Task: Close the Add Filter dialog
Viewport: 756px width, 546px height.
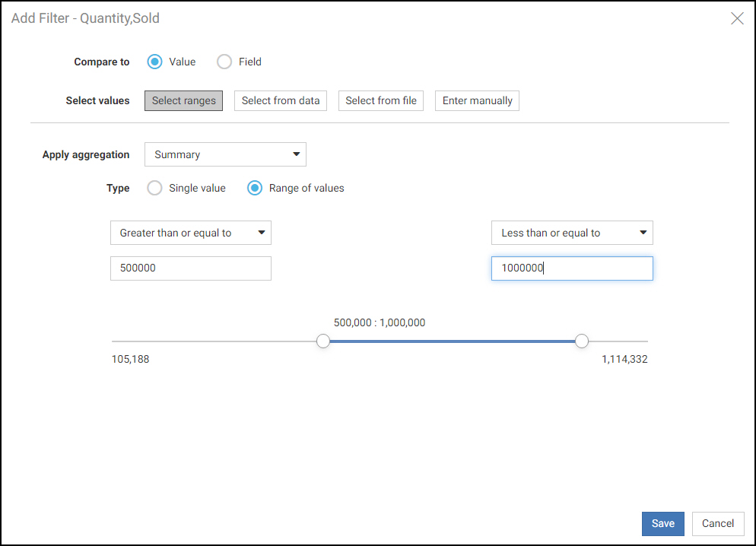Action: click(x=736, y=18)
